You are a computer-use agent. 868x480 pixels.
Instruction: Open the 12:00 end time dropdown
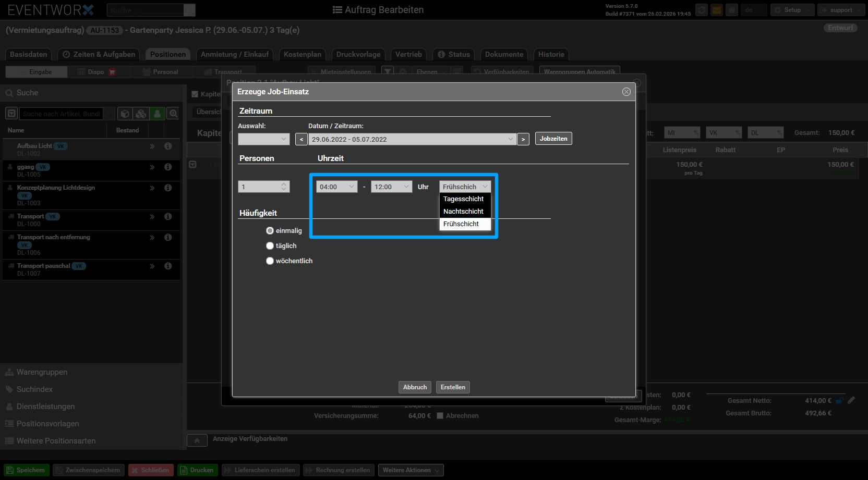pos(391,187)
